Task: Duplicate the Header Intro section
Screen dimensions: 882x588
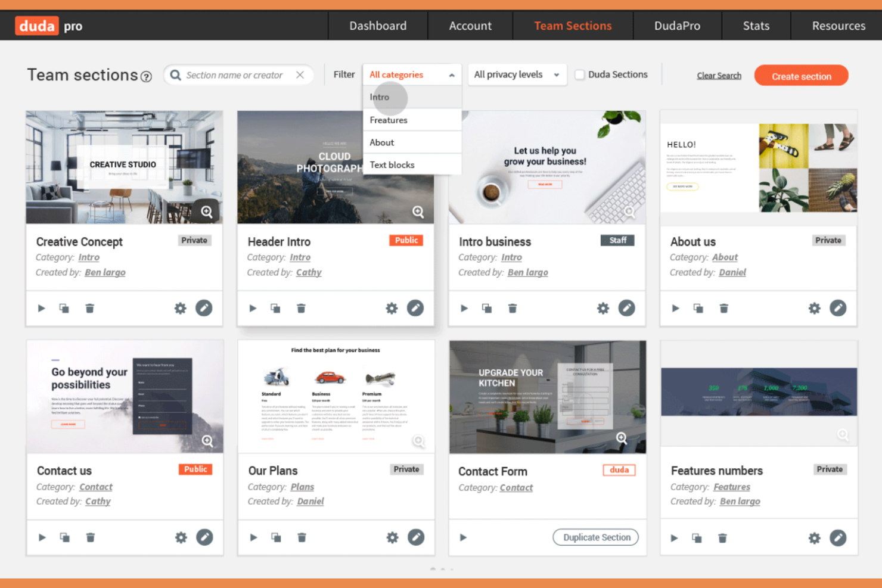Action: (x=275, y=309)
